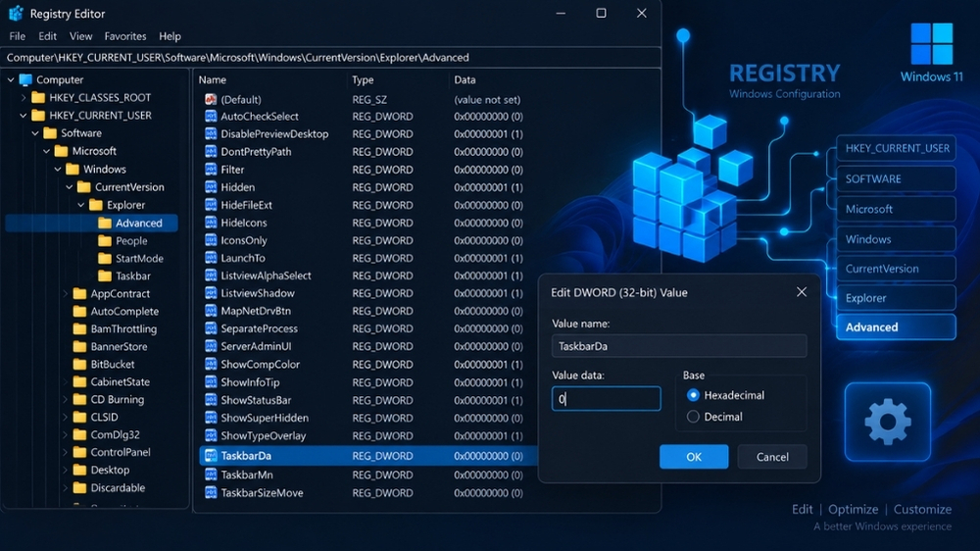This screenshot has width=980, height=551.
Task: Close the Edit DWORD dialog with X
Action: pos(802,292)
